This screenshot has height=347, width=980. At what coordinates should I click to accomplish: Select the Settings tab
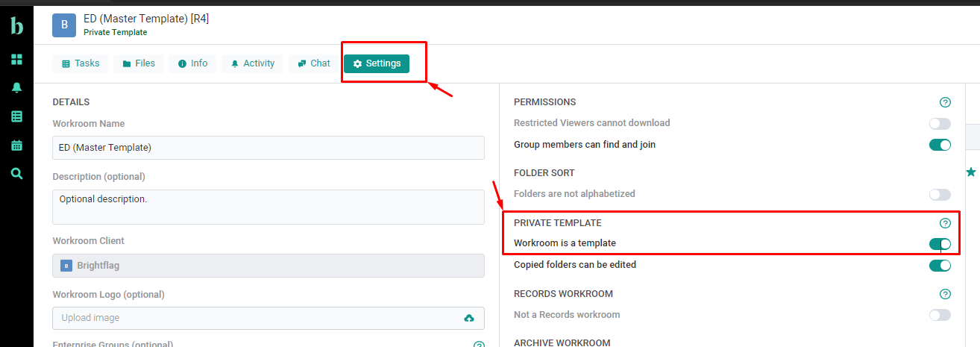[x=377, y=63]
